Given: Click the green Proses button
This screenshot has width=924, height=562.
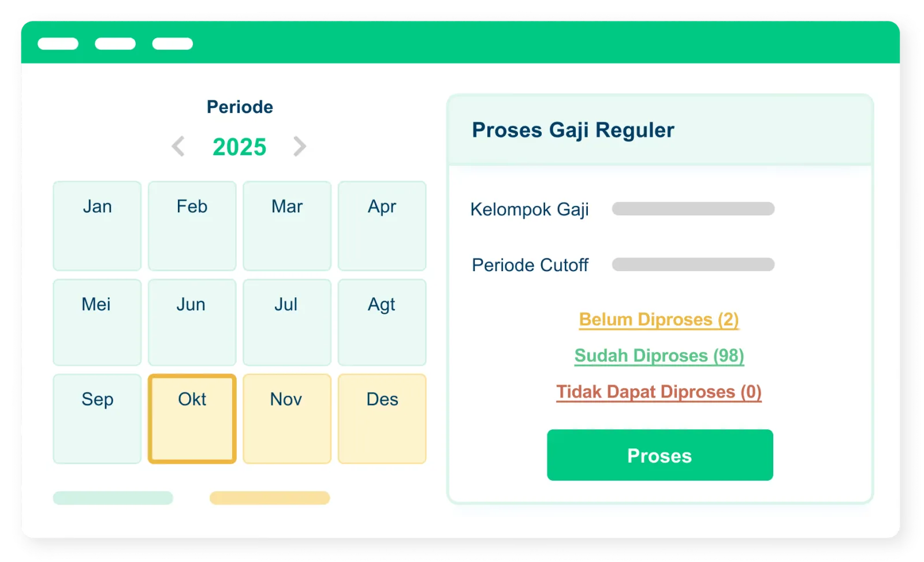Looking at the screenshot, I should pos(660,455).
